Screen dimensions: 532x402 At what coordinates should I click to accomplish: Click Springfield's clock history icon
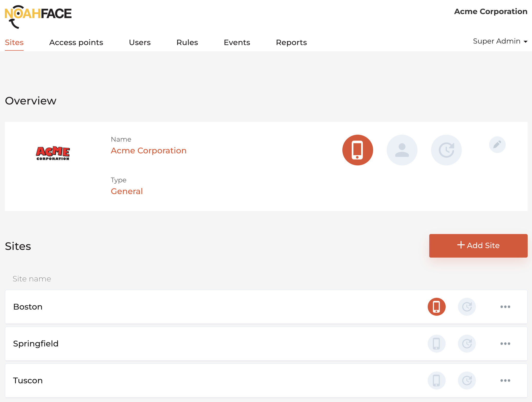pyautogui.click(x=467, y=344)
